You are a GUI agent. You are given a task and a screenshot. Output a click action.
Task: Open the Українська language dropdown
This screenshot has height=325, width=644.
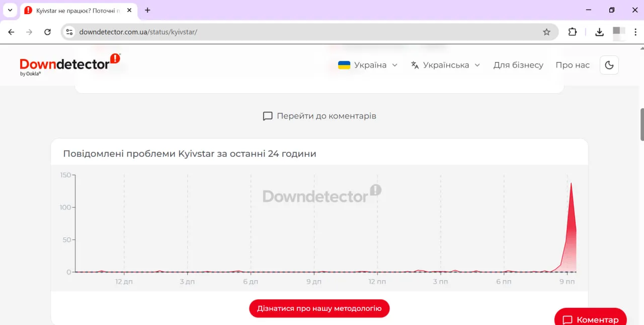(446, 65)
